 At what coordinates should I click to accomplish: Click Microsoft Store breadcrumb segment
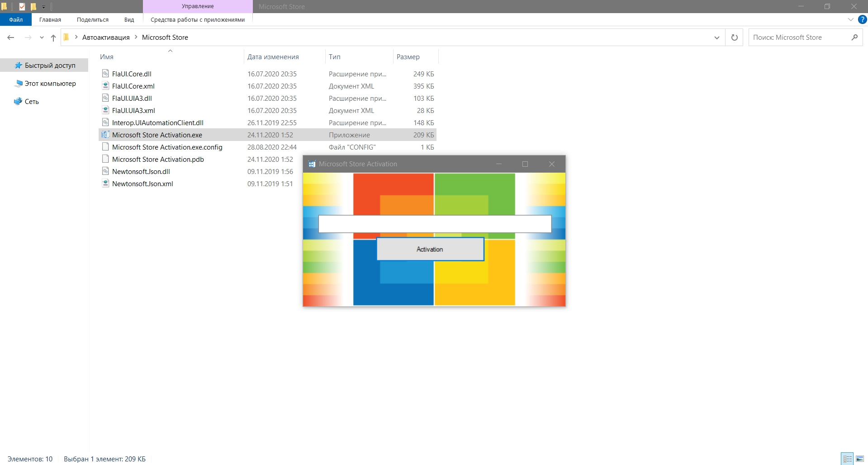click(165, 38)
